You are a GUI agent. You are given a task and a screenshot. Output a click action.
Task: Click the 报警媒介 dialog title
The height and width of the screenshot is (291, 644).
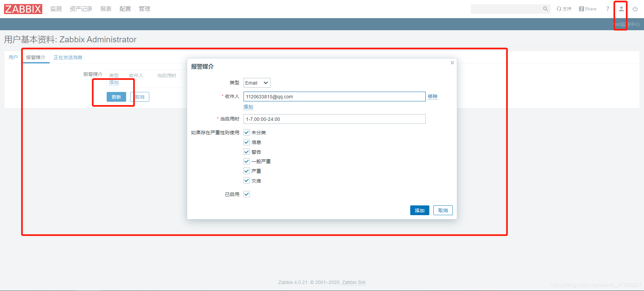tap(202, 66)
